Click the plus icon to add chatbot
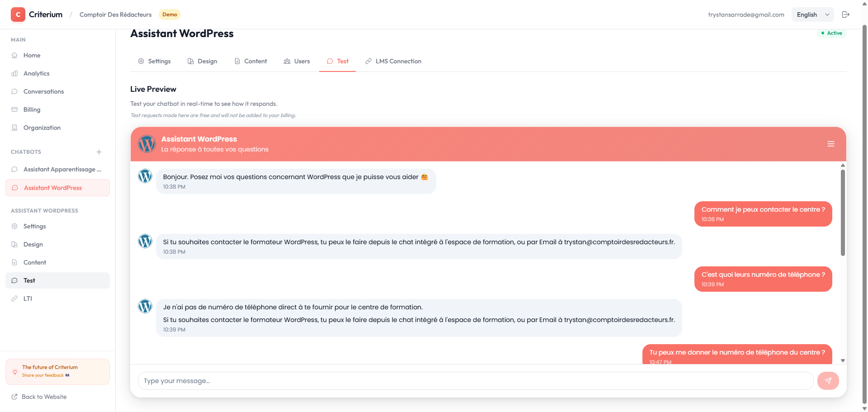Image resolution: width=868 pixels, height=412 pixels. (x=99, y=152)
